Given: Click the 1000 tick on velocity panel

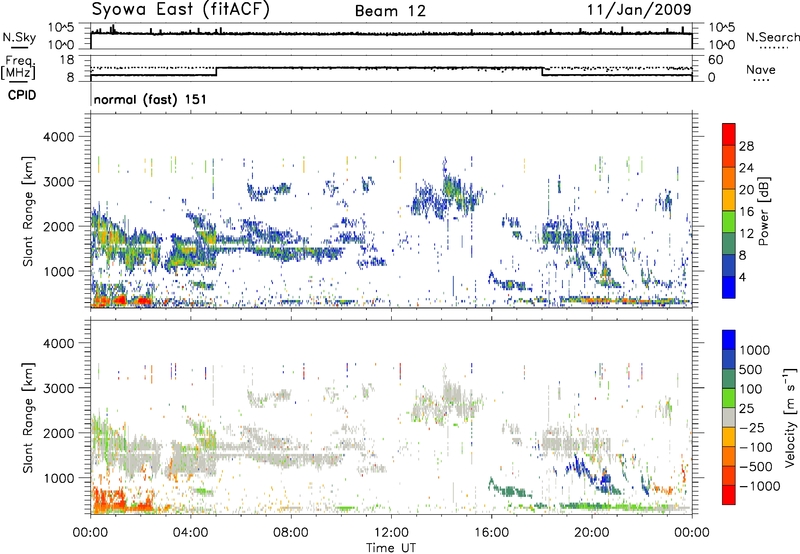Looking at the screenshot, I should (61, 478).
